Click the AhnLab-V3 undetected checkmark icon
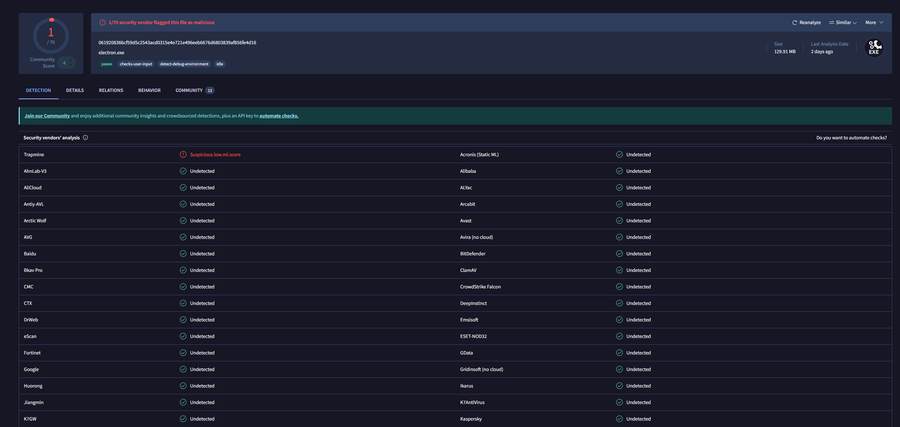Image resolution: width=900 pixels, height=427 pixels. click(x=183, y=171)
